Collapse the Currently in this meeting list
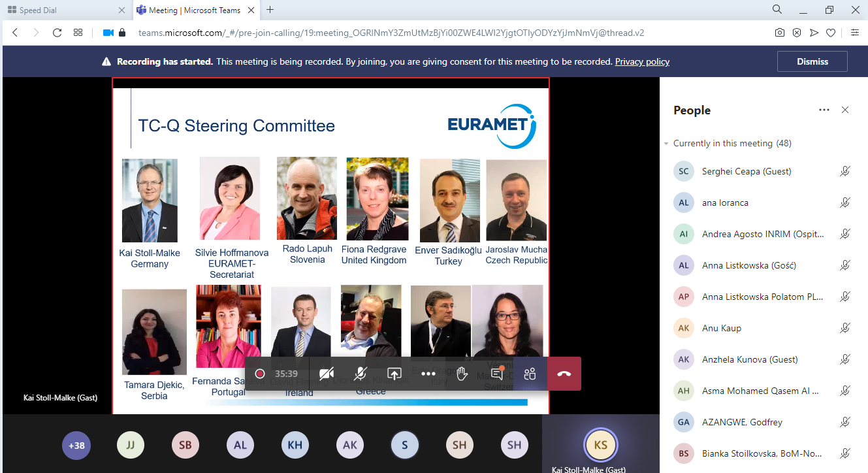 pos(666,143)
